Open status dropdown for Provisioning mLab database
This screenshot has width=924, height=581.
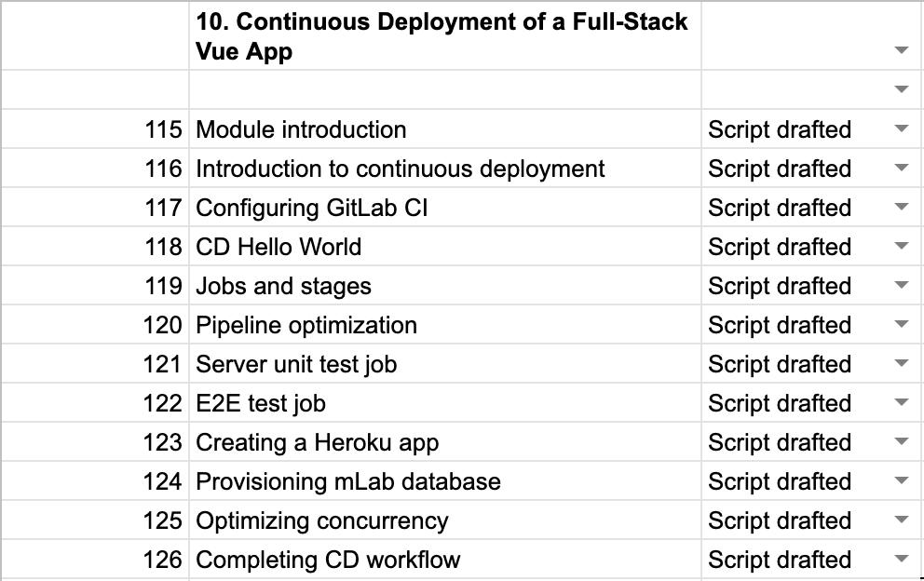(x=901, y=481)
